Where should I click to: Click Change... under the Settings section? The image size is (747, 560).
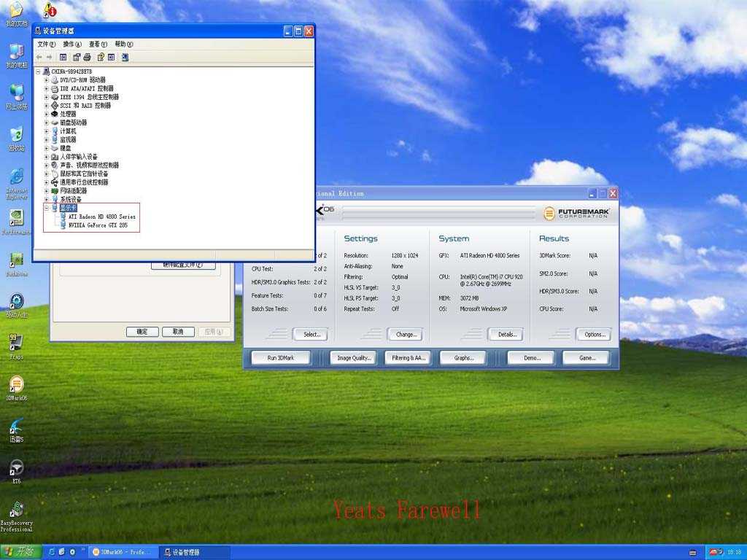[406, 334]
